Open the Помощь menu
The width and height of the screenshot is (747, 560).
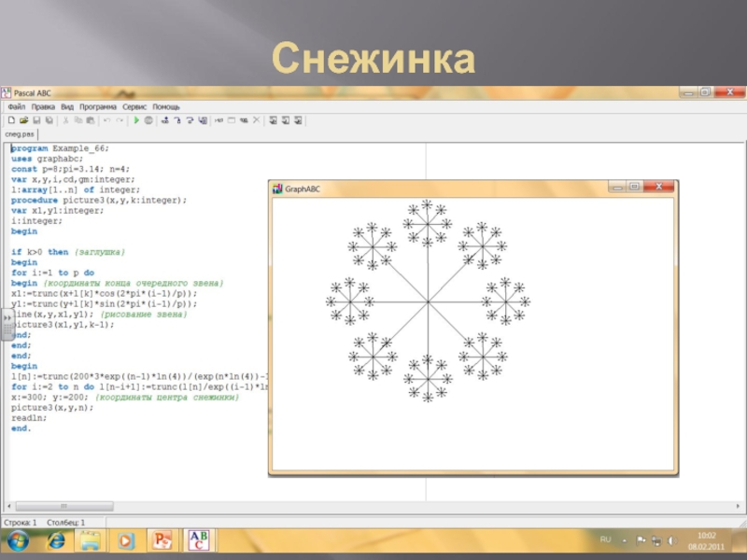pos(166,107)
